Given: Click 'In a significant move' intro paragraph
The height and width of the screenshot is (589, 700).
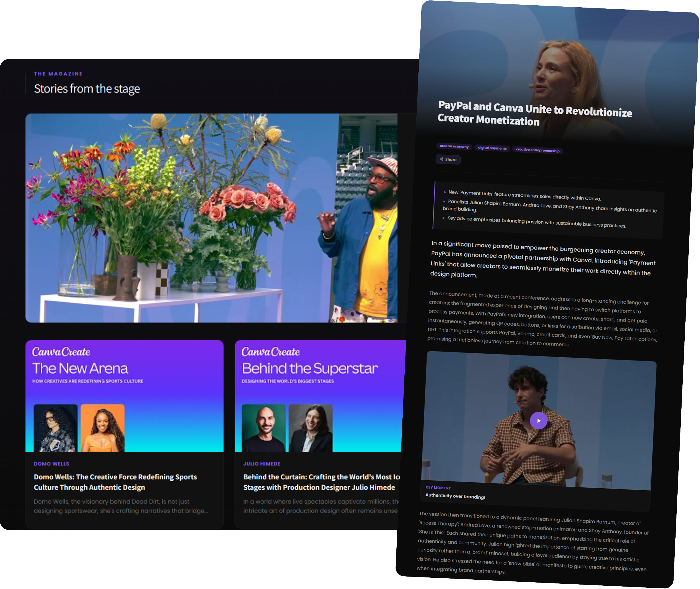Looking at the screenshot, I should click(x=543, y=259).
